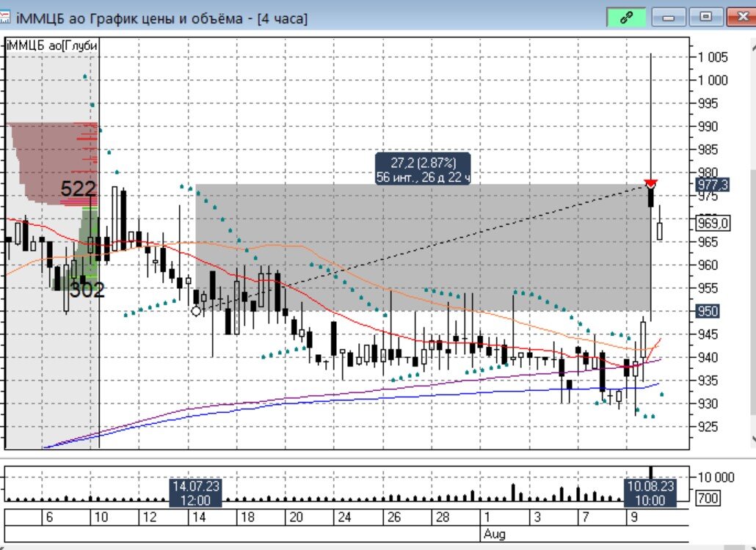756x550 pixels.
Task: Click the 302 volume profile label
Action: tap(87, 290)
